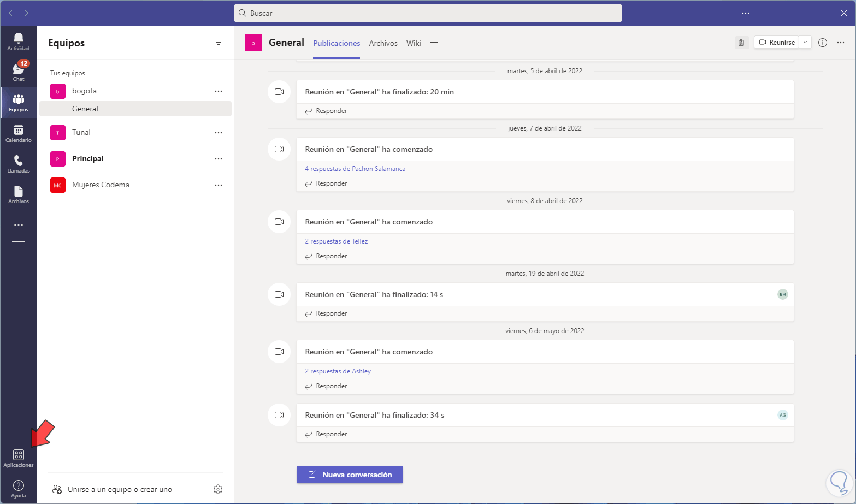Open Archivos in the left rail
The height and width of the screenshot is (504, 856).
19,194
